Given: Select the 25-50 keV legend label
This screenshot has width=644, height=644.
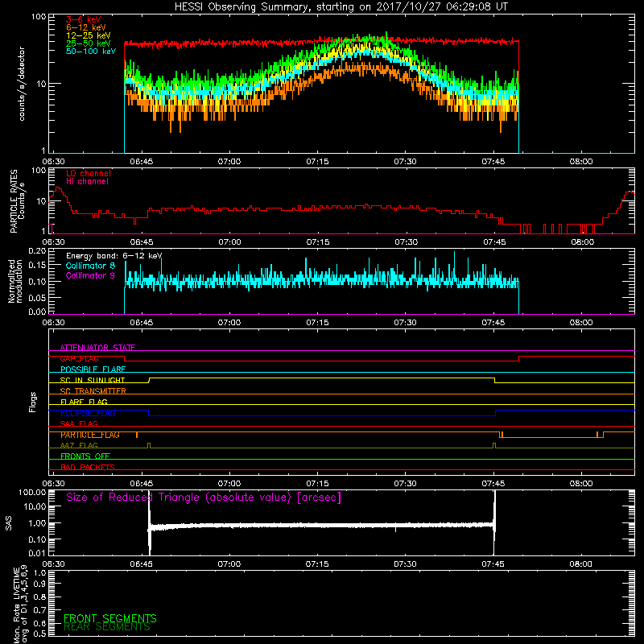Looking at the screenshot, I should pos(89,43).
